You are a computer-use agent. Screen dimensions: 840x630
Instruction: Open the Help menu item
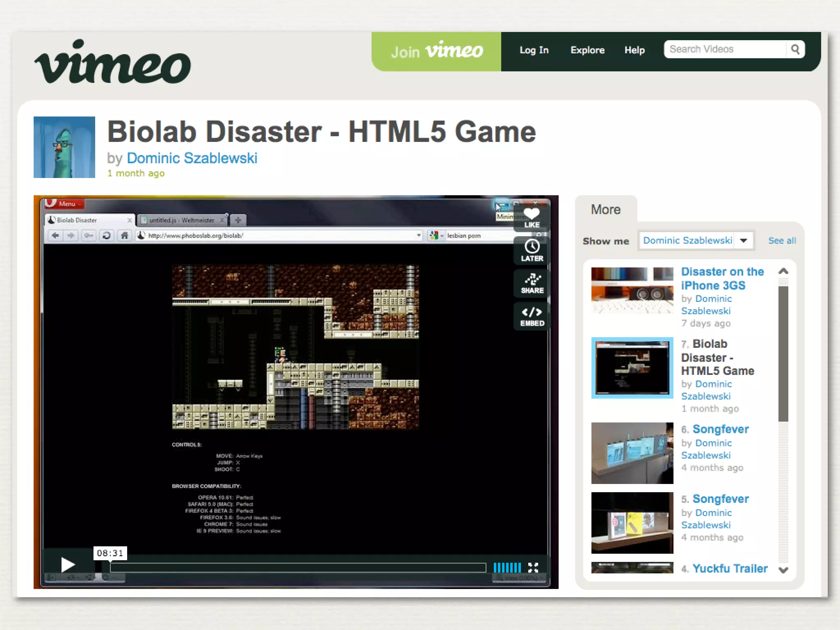635,50
